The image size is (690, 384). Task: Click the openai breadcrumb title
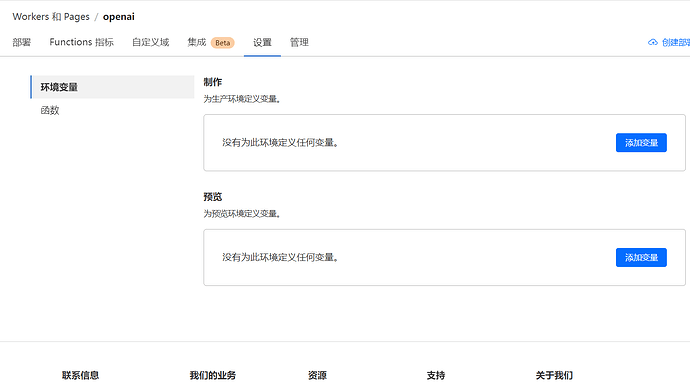pyautogui.click(x=119, y=17)
